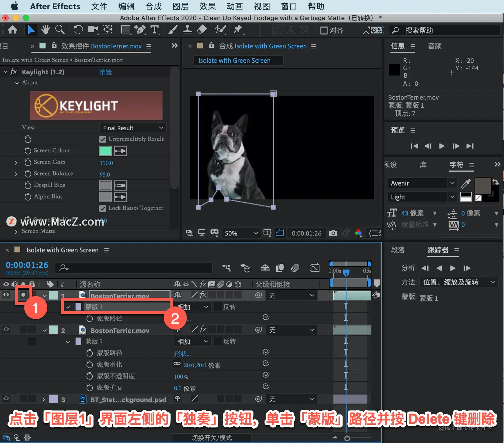Open the 文件 menu
The image size is (504, 443).
click(99, 6)
